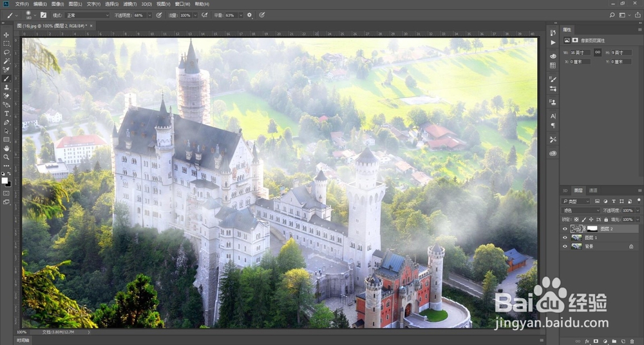
Task: Open the layer 填充 100% dropdown arrow
Action: click(x=638, y=220)
